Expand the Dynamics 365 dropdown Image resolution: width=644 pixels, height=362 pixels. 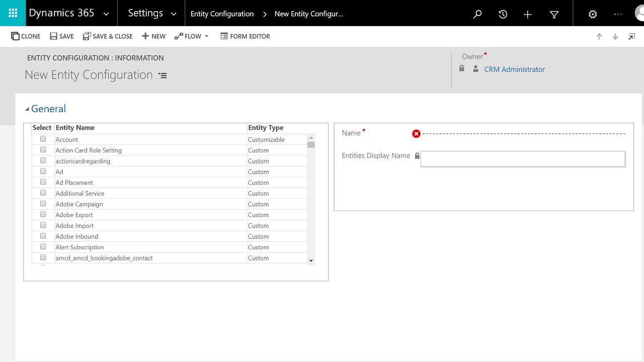106,14
